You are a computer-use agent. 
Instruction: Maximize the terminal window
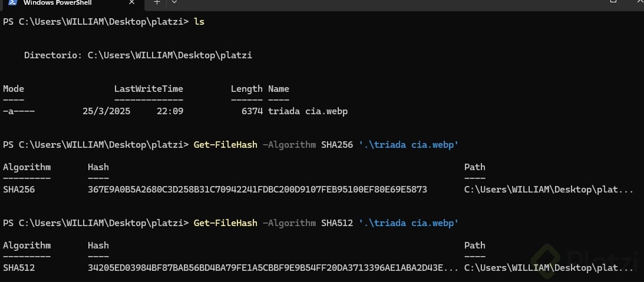pyautogui.click(x=613, y=2)
